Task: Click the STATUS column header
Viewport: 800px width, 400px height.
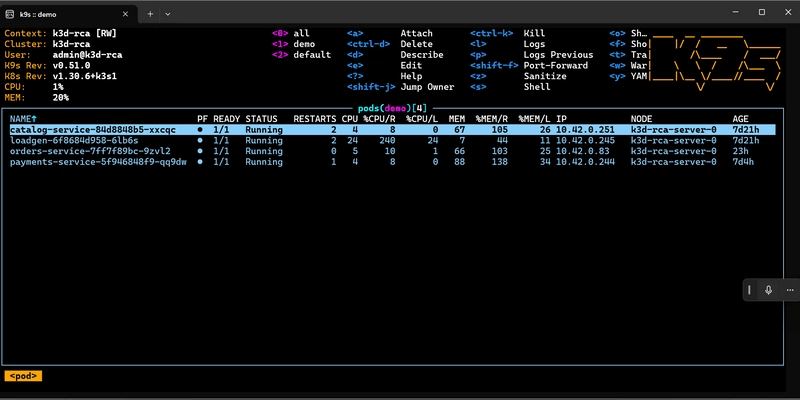Action: [261, 119]
